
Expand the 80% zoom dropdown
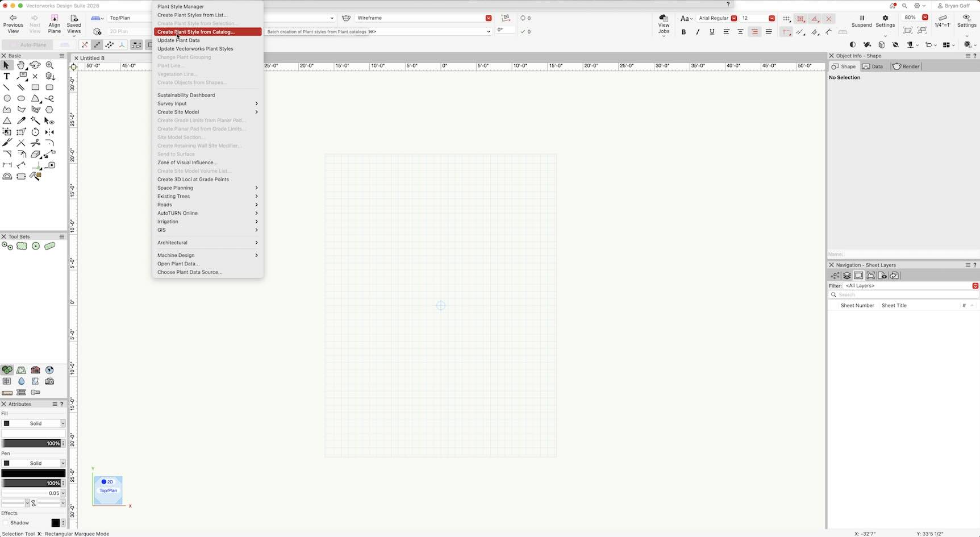pyautogui.click(x=925, y=18)
